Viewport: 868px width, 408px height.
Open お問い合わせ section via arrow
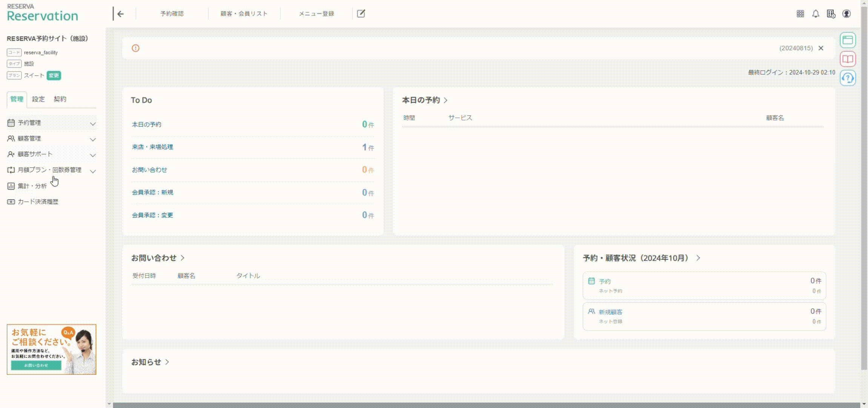(x=183, y=258)
